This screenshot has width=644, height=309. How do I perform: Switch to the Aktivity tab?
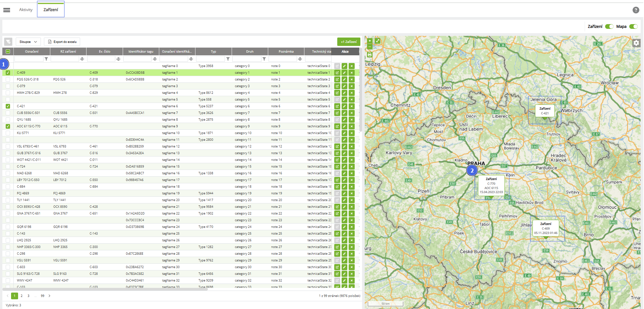click(26, 10)
